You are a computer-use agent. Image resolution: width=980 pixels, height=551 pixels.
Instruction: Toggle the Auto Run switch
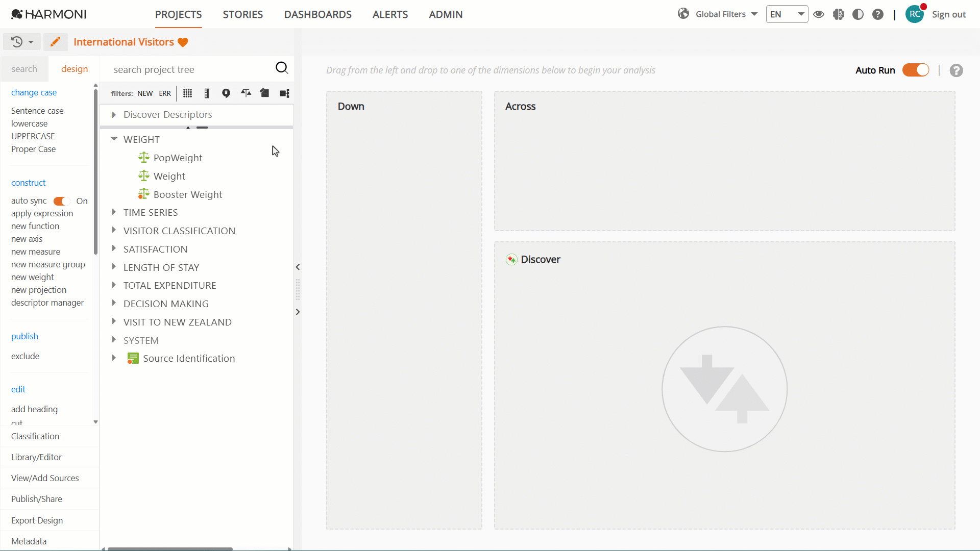point(916,70)
